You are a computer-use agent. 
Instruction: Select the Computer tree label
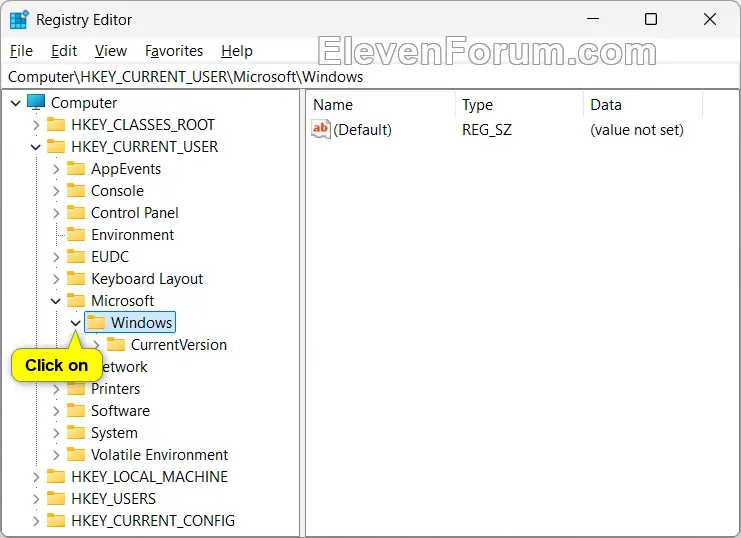tap(84, 103)
